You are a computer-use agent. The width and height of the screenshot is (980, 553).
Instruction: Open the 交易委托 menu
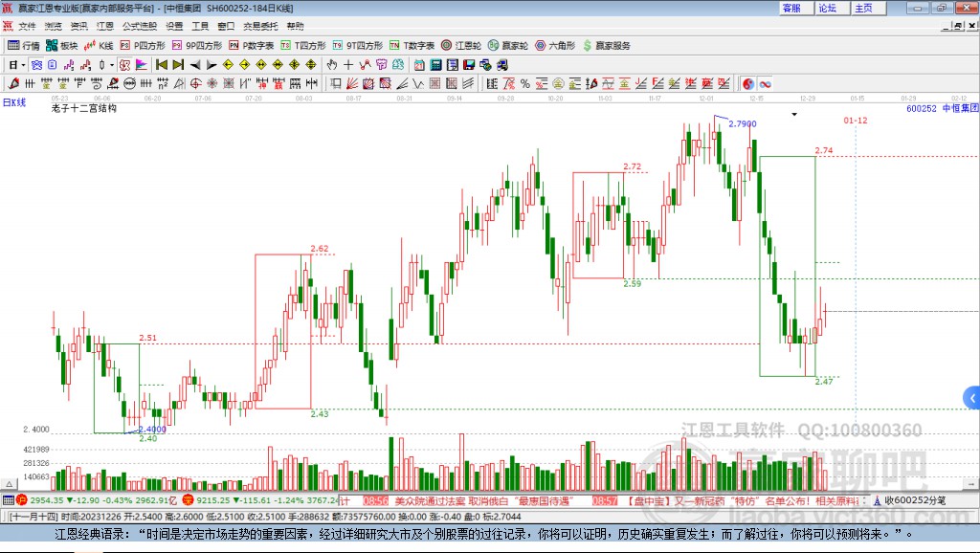tap(260, 26)
